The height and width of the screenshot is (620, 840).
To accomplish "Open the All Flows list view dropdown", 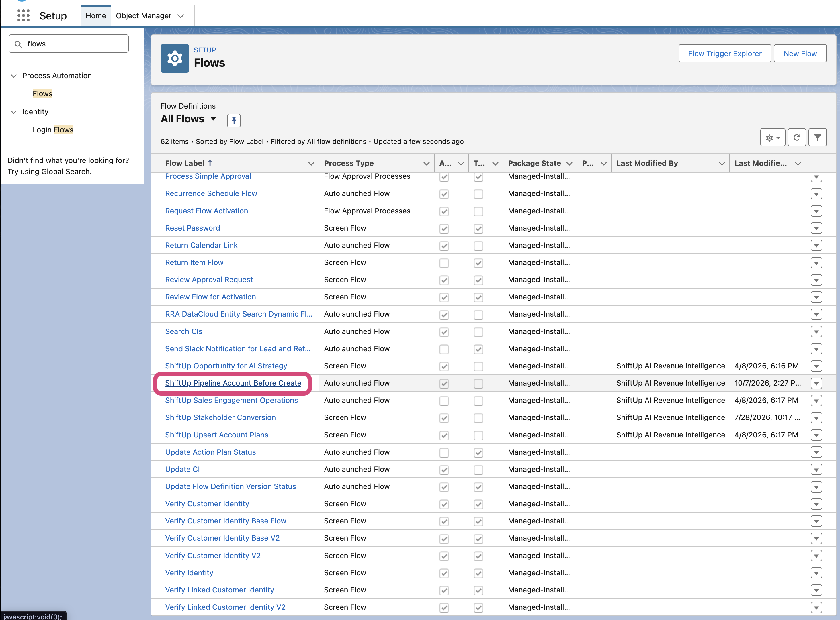I will [x=213, y=119].
